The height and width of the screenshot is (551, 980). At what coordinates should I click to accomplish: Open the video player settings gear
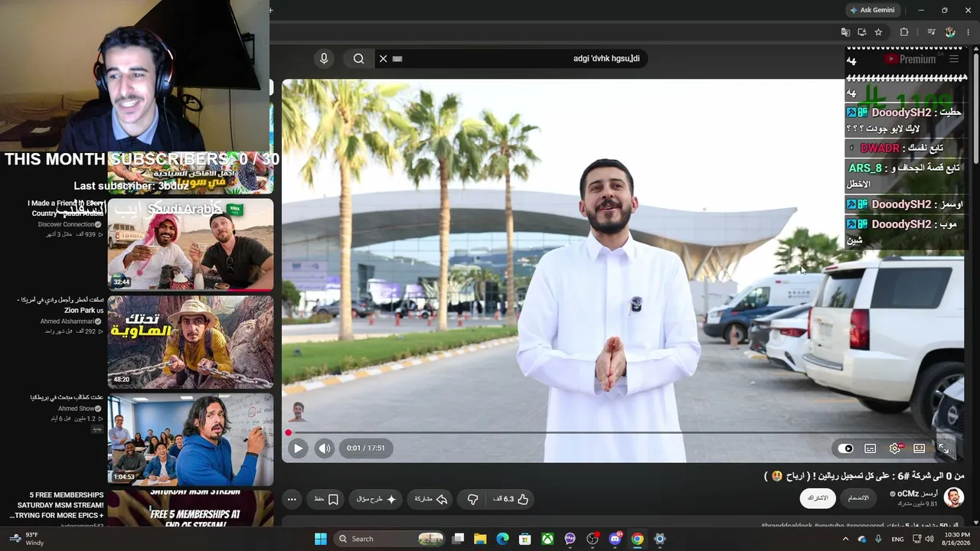click(x=895, y=448)
